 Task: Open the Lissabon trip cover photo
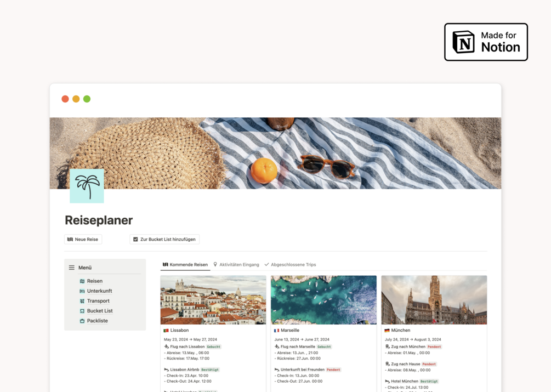(213, 300)
